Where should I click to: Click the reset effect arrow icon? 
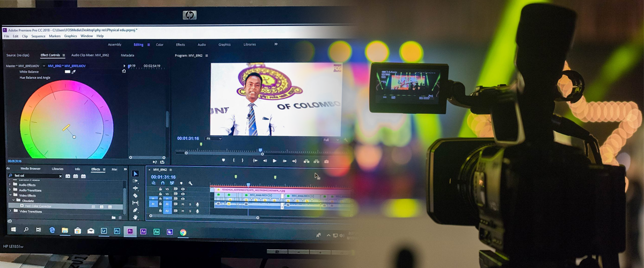coord(124,71)
